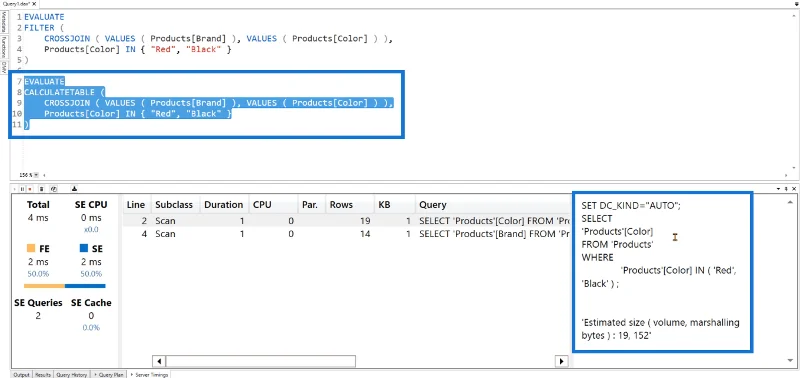
Task: Sort by the Par. column header
Action: pos(312,205)
